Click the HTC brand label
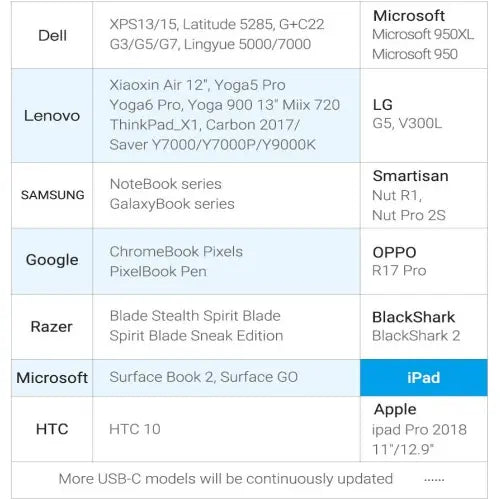Screen dimensions: 500x500 (x=52, y=429)
